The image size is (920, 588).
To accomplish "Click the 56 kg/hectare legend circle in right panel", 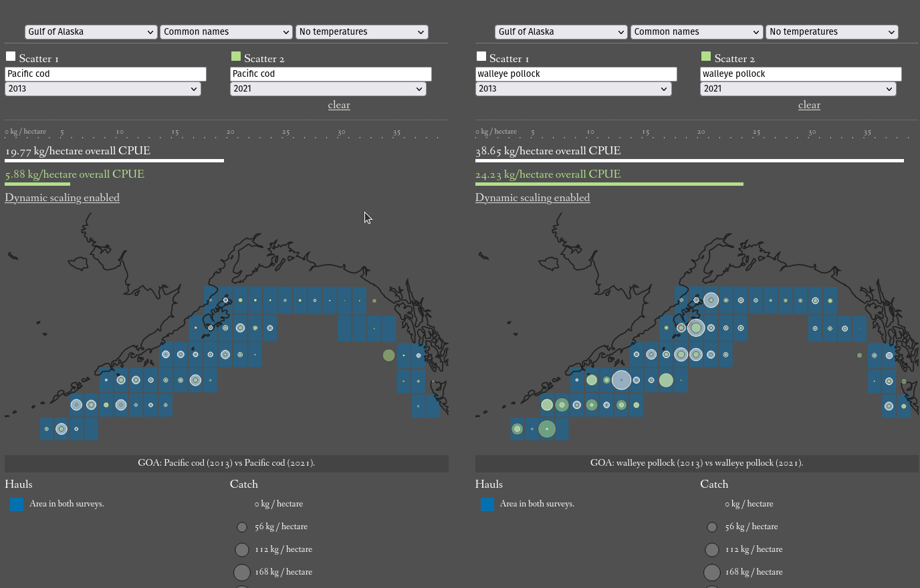I will 712,527.
